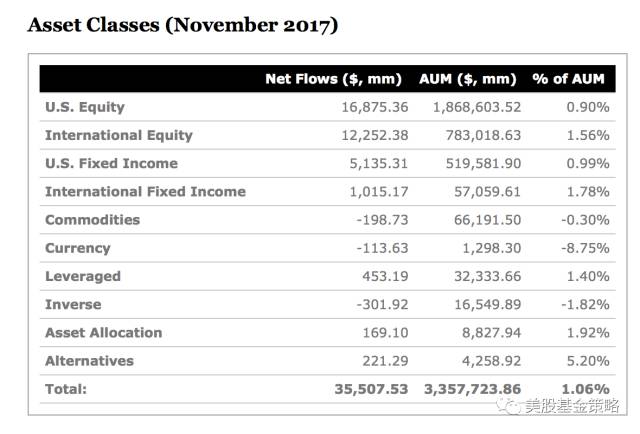Click the U.S. Fixed Income label
Viewport: 640px width, 434px height.
click(111, 163)
